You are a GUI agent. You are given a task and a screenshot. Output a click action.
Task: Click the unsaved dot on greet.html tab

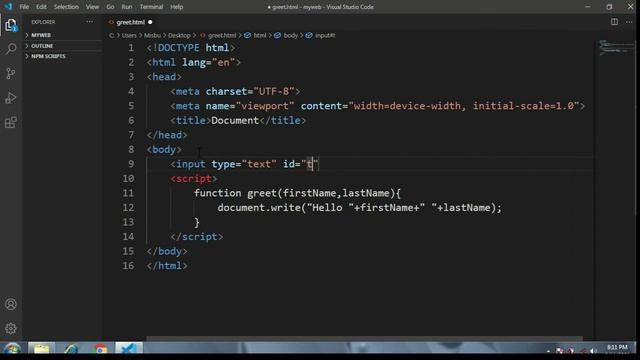click(x=150, y=22)
